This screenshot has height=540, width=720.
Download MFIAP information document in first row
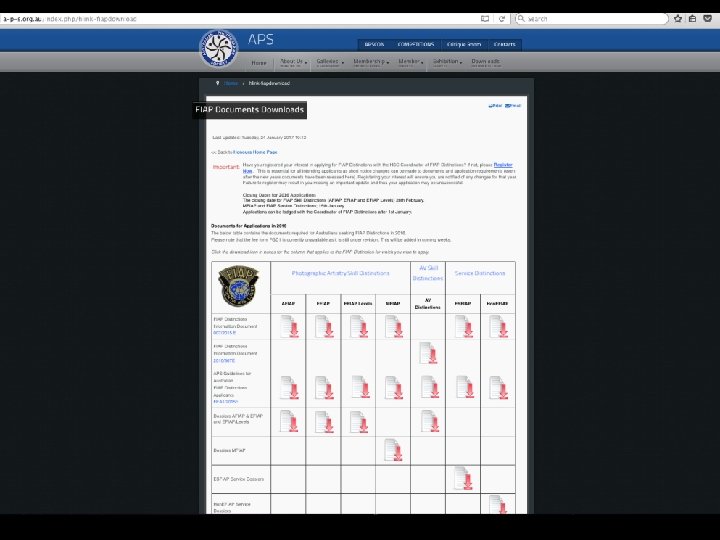[394, 326]
